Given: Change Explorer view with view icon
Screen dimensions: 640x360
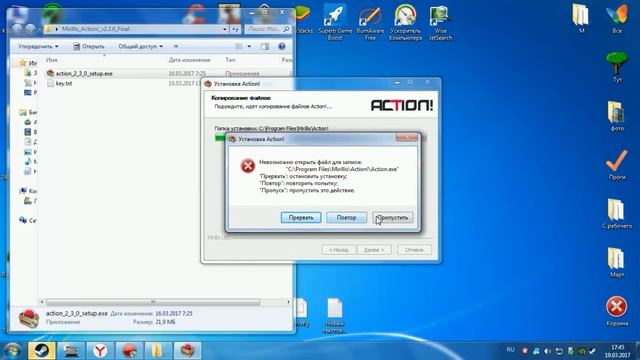Looking at the screenshot, I should 239,47.
